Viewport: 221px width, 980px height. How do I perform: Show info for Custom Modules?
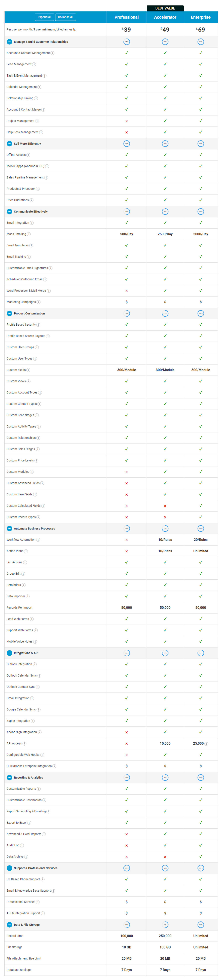click(32, 472)
